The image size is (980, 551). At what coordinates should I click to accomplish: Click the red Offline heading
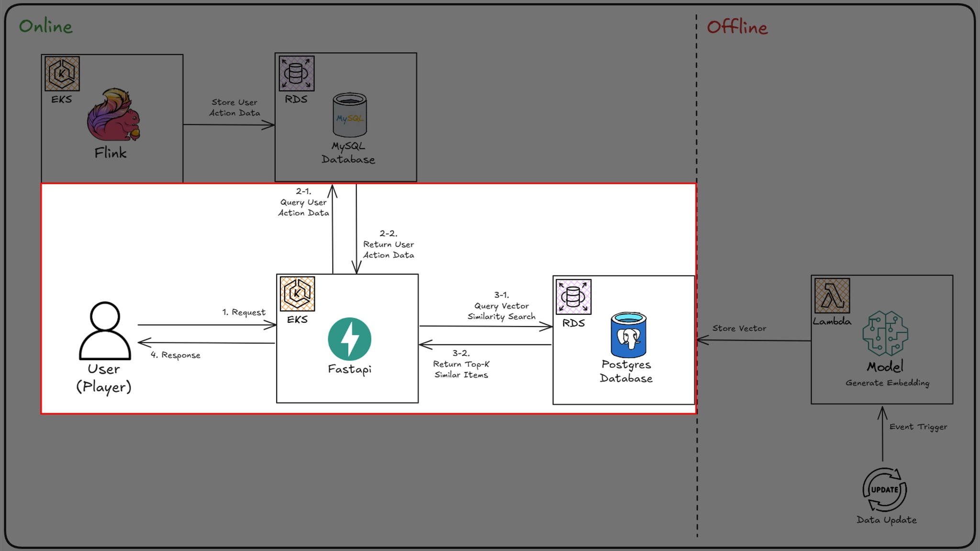737,27
